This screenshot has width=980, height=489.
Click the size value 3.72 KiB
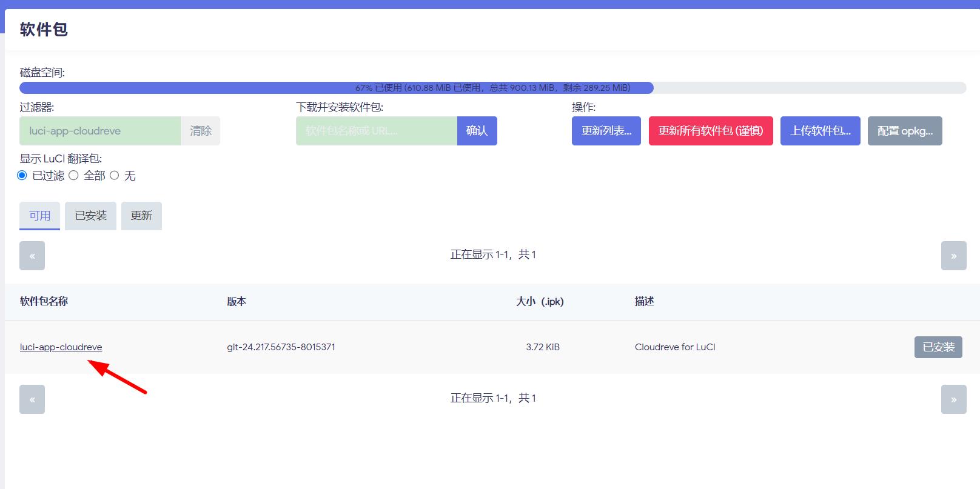pos(543,347)
